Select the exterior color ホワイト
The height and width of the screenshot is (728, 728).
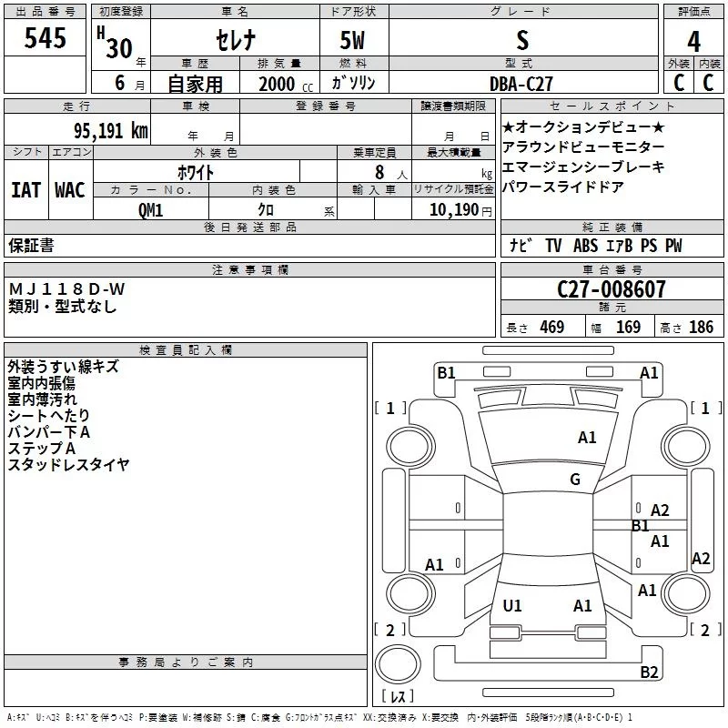click(x=196, y=172)
